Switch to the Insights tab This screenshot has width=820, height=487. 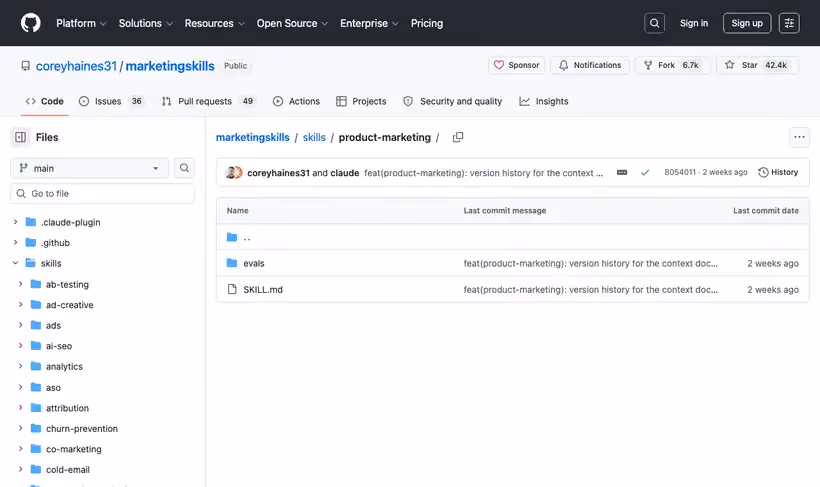[543, 101]
